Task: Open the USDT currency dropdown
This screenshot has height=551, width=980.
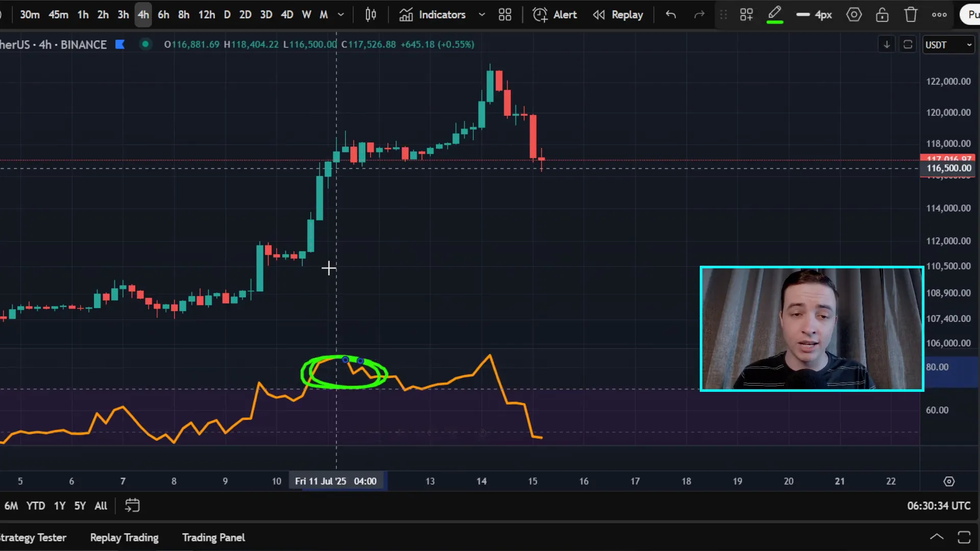Action: [x=948, y=45]
